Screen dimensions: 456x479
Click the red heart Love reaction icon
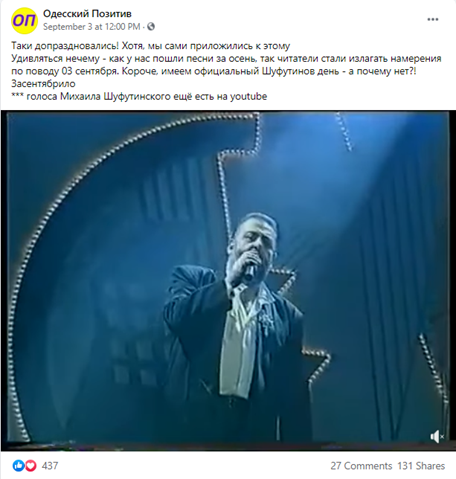point(30,466)
